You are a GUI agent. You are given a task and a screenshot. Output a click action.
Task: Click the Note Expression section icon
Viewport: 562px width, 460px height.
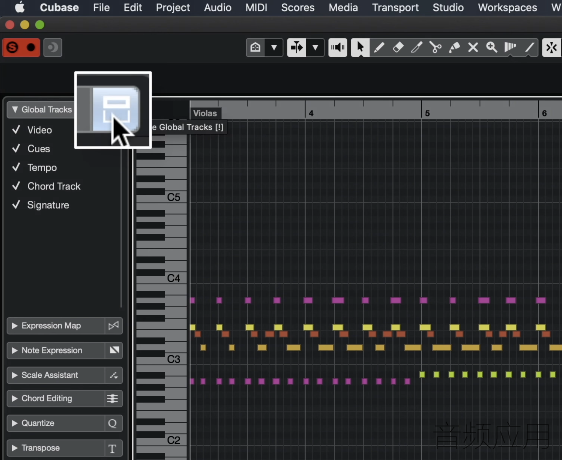(114, 350)
